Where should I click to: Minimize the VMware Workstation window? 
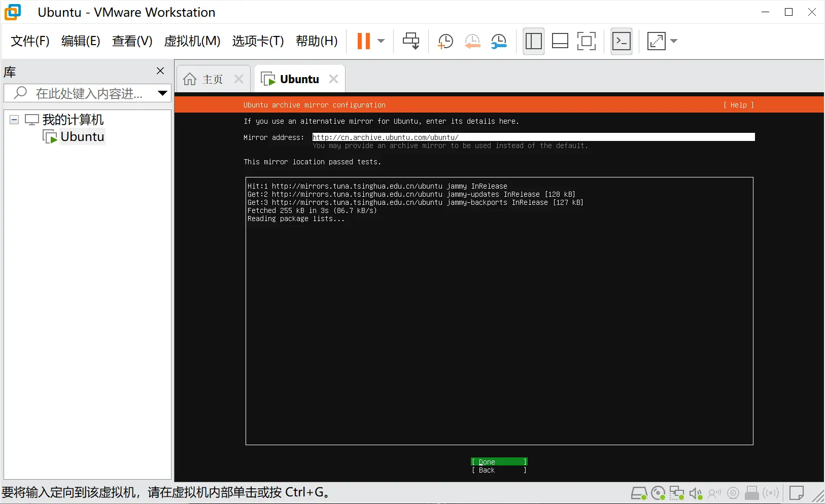[766, 12]
